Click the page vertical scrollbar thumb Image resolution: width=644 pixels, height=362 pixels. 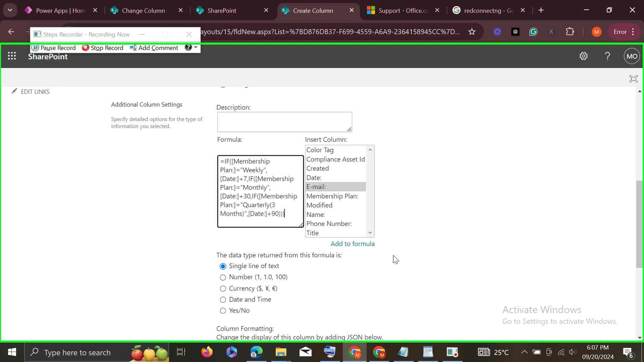(x=639, y=224)
